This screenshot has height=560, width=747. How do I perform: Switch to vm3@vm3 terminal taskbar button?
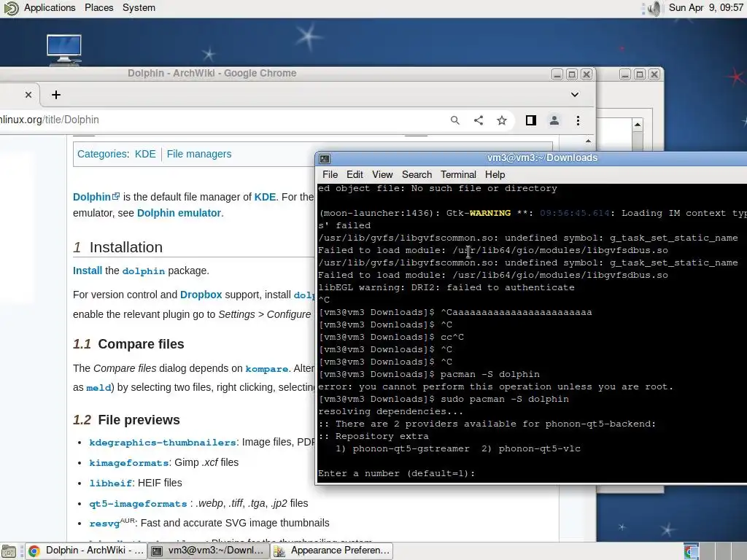pyautogui.click(x=208, y=551)
